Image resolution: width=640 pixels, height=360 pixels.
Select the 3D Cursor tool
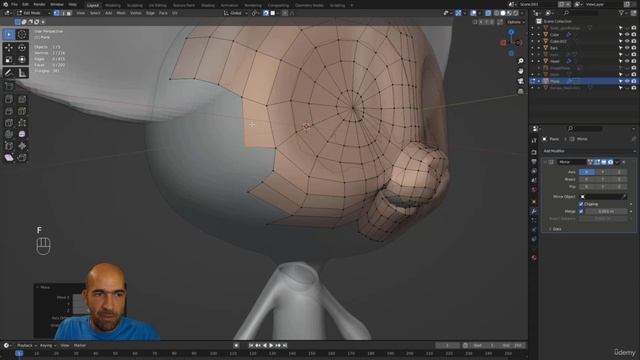(x=22, y=34)
